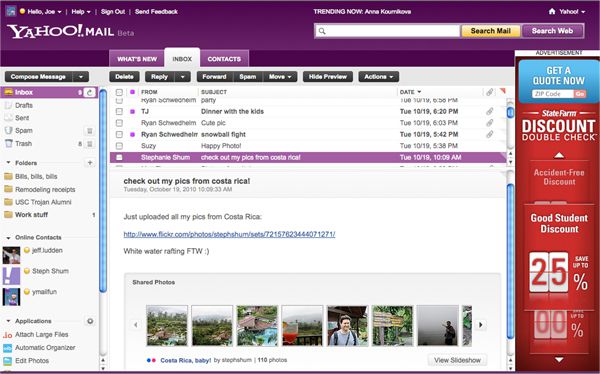Open Applications settings gear icon
Screen dimensions: 600x374
(90, 321)
